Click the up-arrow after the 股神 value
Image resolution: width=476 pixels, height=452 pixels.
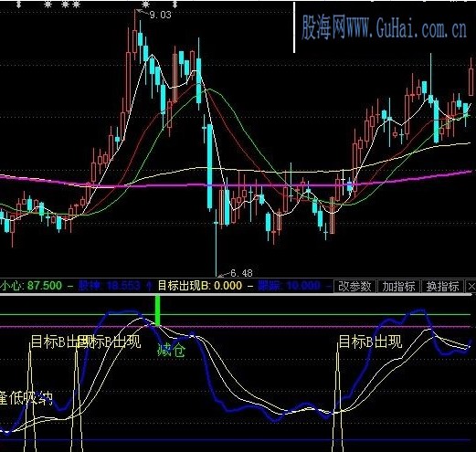pos(150,286)
